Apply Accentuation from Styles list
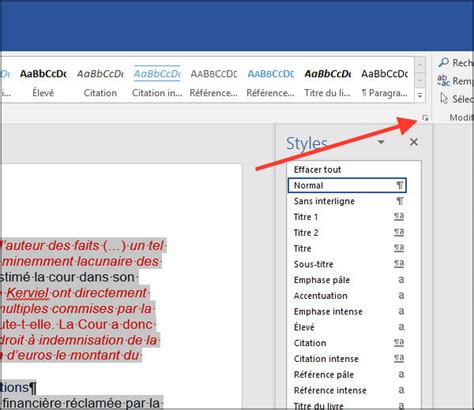Screen dimensions: 474x410 pos(347,296)
